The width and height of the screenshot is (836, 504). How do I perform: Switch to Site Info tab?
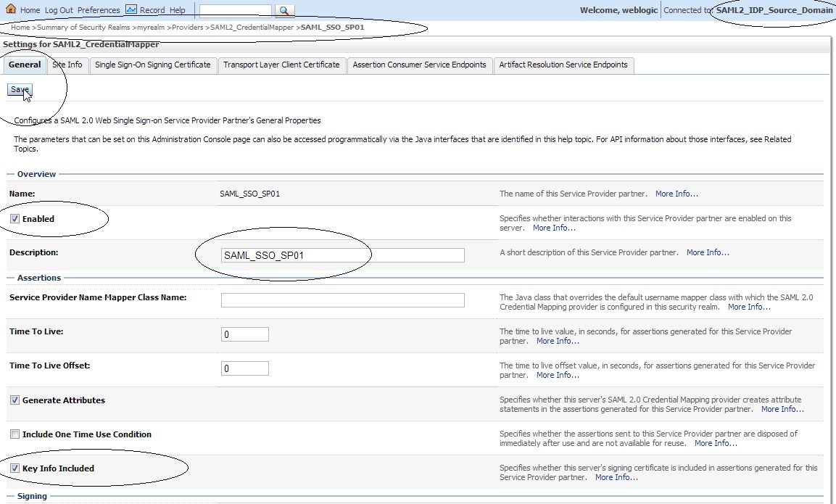coord(67,65)
